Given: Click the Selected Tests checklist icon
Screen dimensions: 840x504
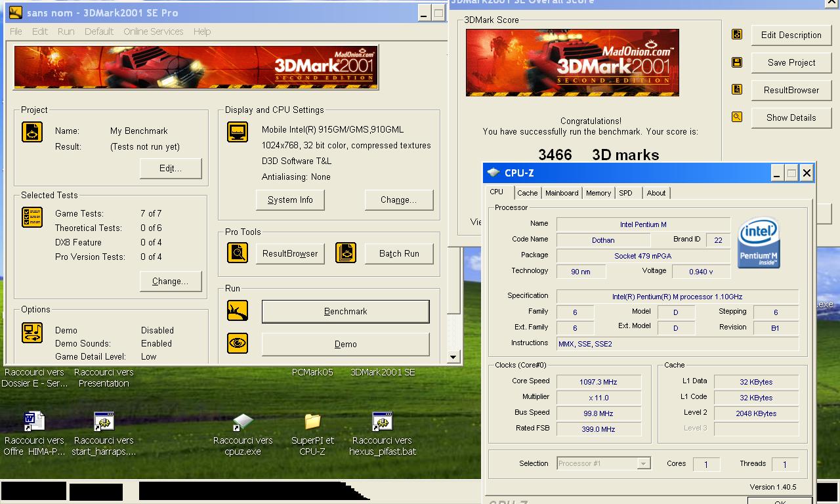Looking at the screenshot, I should coord(32,217).
